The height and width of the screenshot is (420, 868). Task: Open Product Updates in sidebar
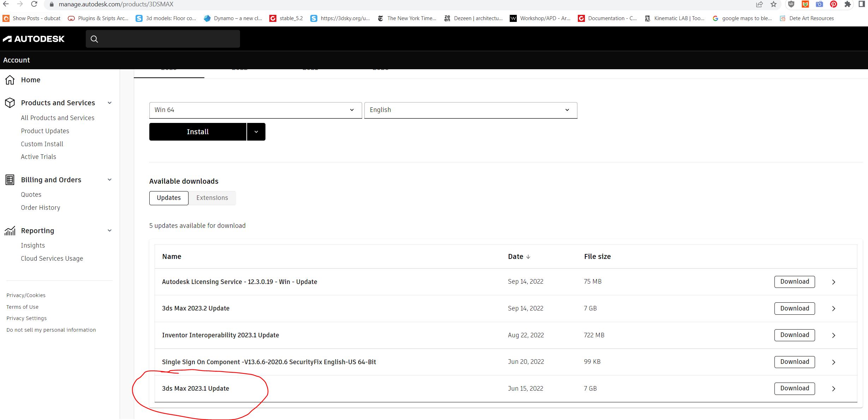45,131
